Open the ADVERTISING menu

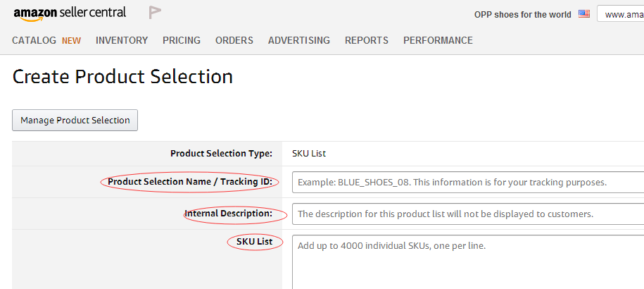(x=299, y=40)
